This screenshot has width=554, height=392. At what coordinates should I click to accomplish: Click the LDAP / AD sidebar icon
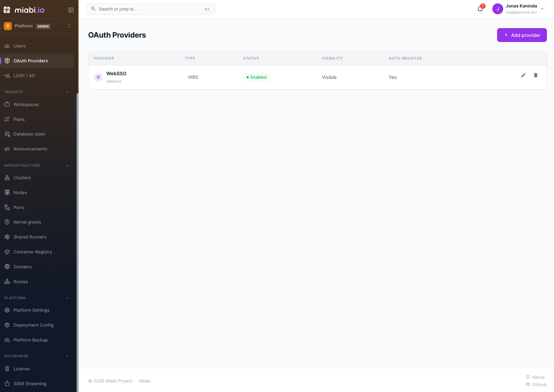[x=7, y=76]
